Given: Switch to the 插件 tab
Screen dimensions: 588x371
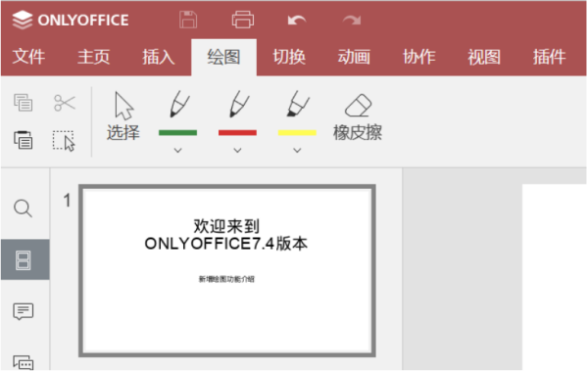Looking at the screenshot, I should pyautogui.click(x=550, y=57).
